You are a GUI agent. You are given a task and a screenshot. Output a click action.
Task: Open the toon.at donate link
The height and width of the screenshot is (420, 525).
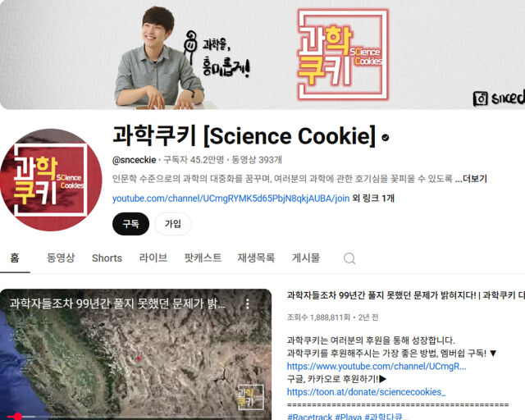click(367, 392)
